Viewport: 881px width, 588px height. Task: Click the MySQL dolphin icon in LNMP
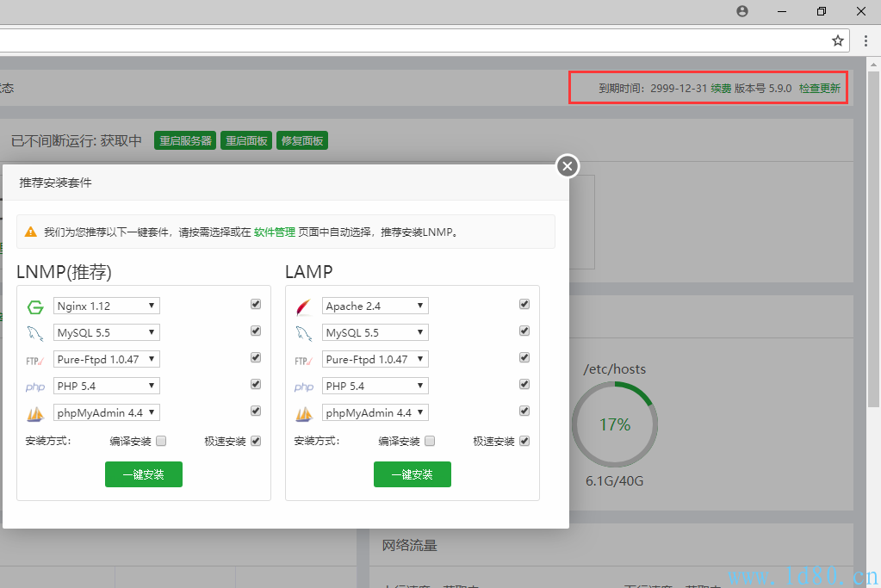click(35, 333)
